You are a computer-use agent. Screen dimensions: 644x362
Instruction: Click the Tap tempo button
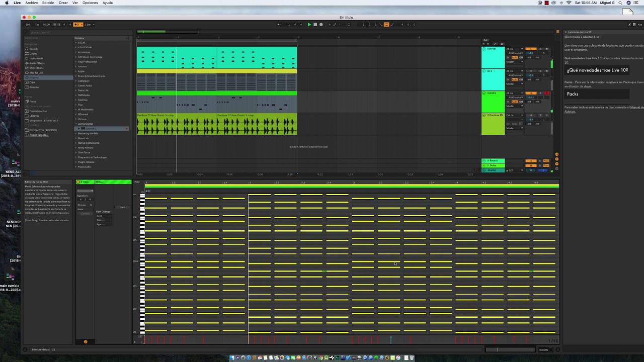click(x=37, y=25)
